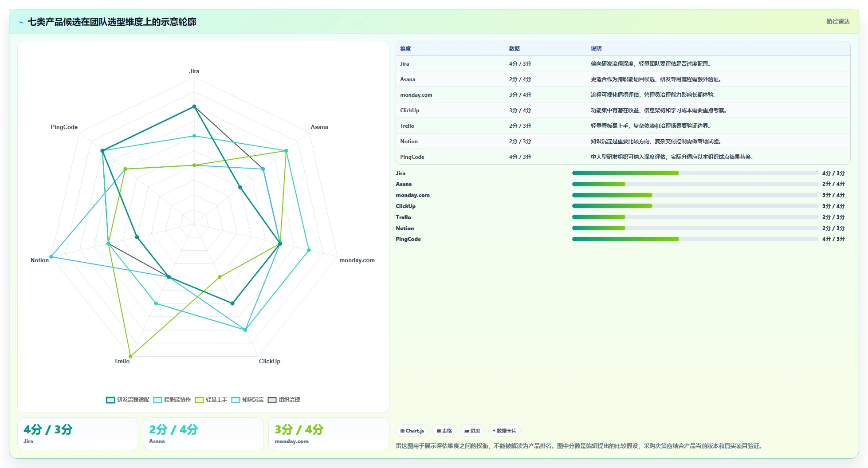Click the Jira axis label on the radar
The width and height of the screenshot is (868, 468).
[194, 71]
